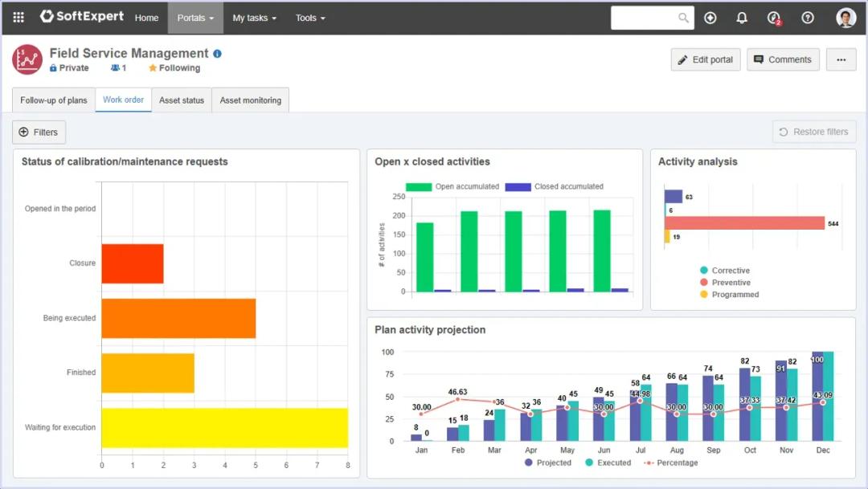Expand the My tasks dropdown

(254, 18)
